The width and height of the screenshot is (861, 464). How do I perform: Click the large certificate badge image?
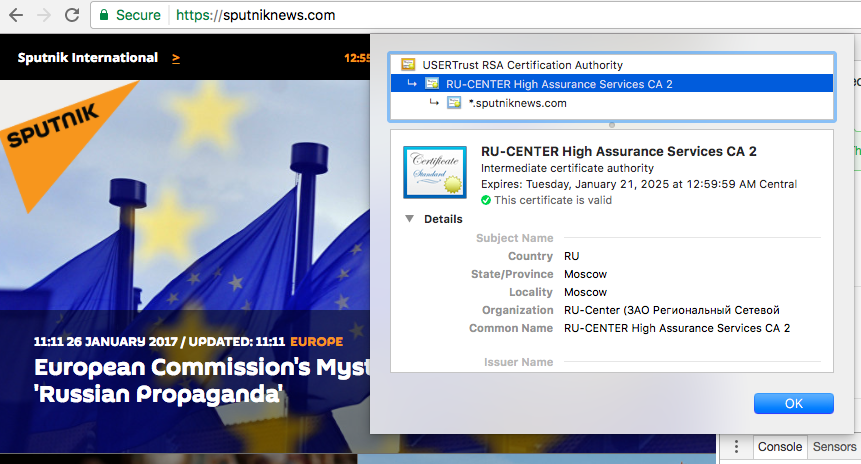tap(434, 171)
